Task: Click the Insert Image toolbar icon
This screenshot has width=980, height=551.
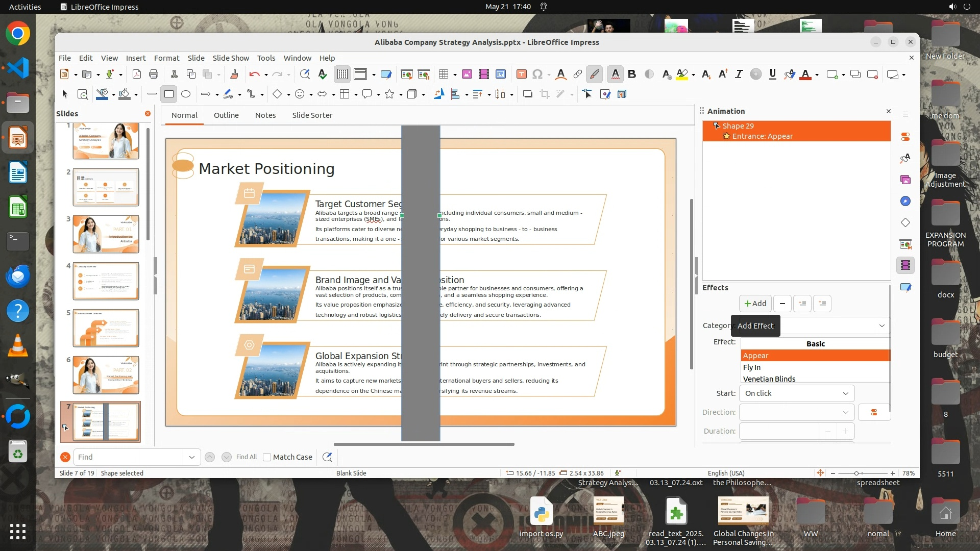Action: pyautogui.click(x=467, y=74)
